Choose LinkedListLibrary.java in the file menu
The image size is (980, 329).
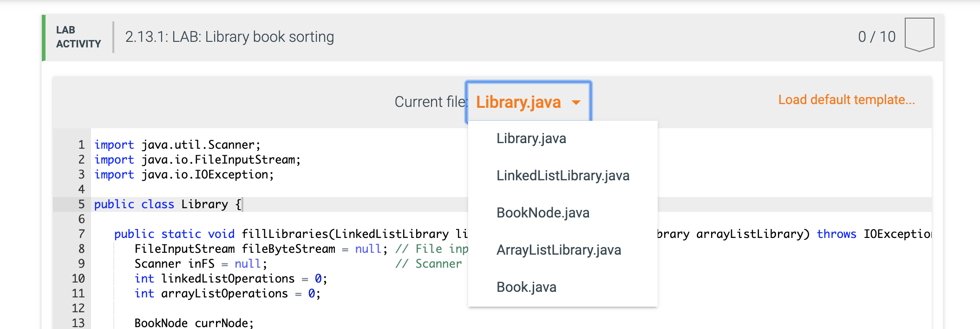[563, 176]
